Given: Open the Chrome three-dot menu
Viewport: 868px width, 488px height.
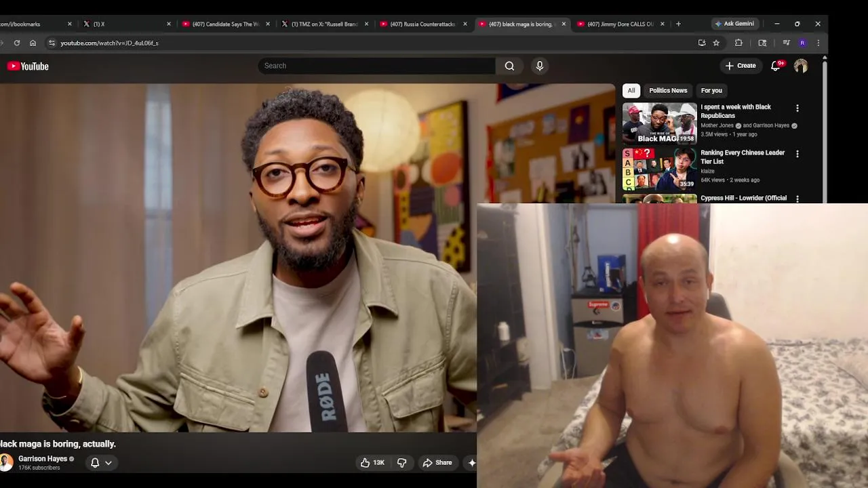Looking at the screenshot, I should point(818,43).
